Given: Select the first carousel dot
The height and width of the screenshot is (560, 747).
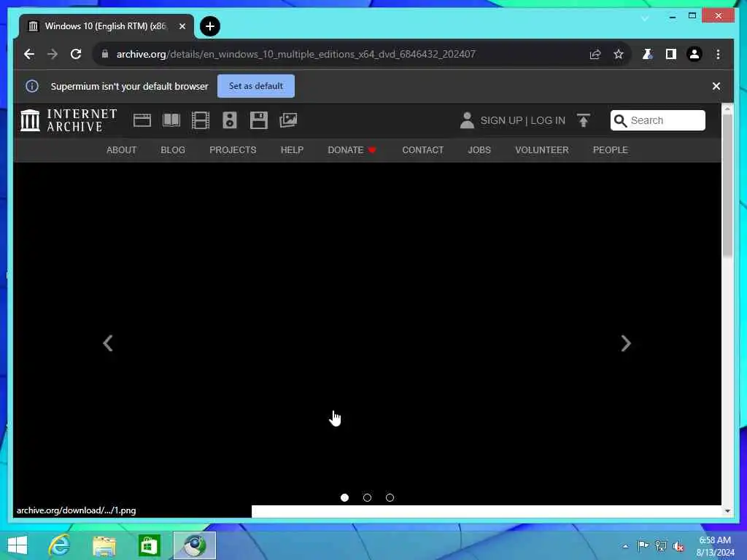Looking at the screenshot, I should point(344,497).
